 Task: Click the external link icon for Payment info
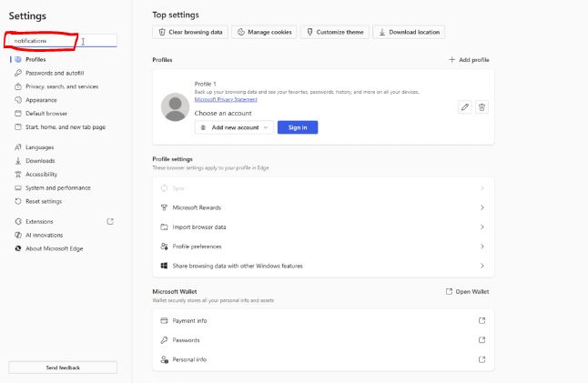click(x=482, y=320)
